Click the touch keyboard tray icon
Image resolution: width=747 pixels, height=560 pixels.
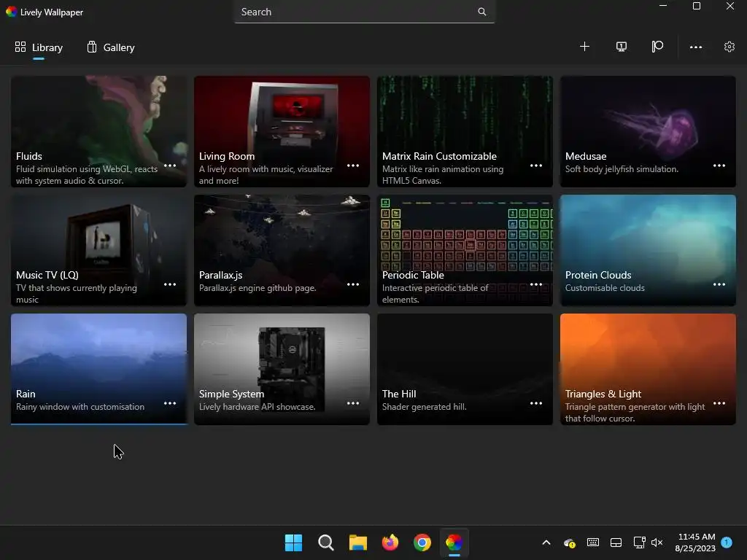pos(593,542)
